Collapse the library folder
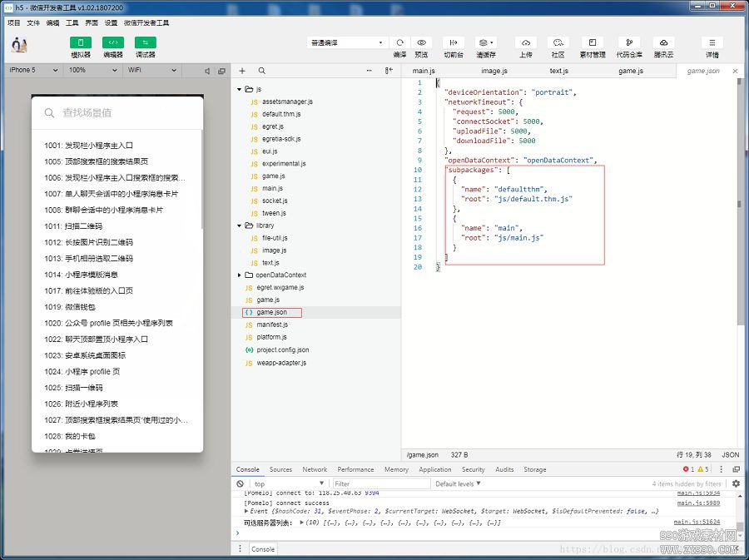 [x=240, y=225]
